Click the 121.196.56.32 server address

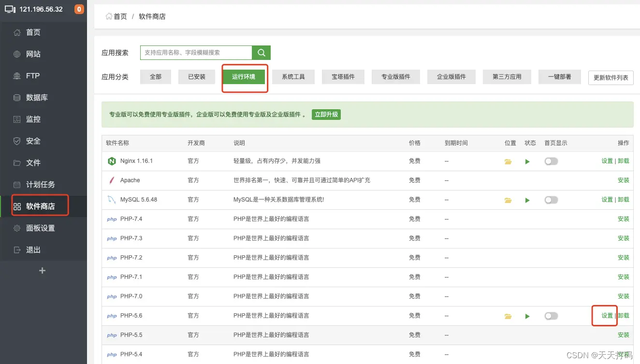tap(41, 9)
